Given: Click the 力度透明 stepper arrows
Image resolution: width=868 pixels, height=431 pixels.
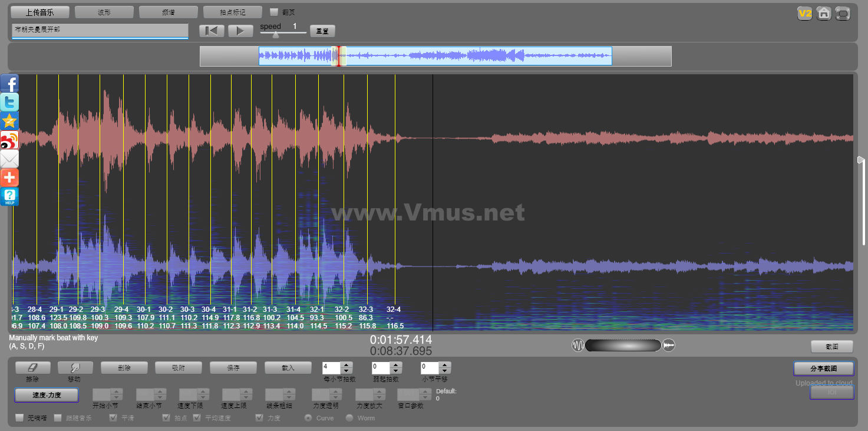Looking at the screenshot, I should 336,394.
